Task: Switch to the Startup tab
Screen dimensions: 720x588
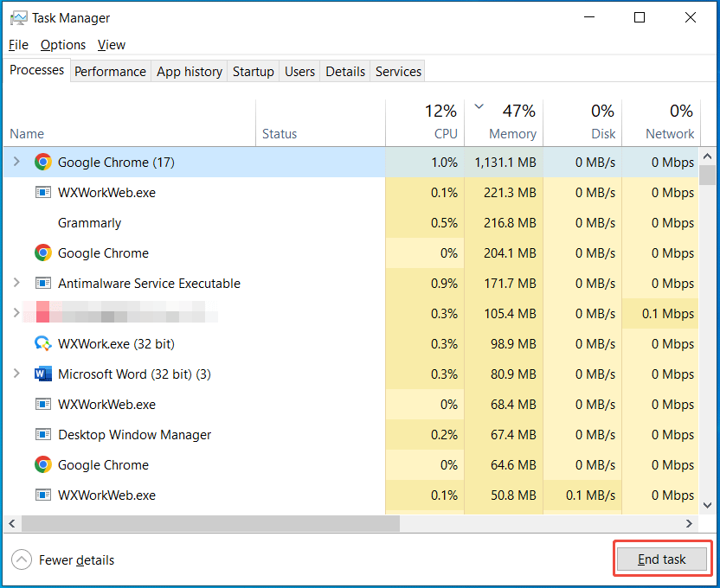Action: click(253, 71)
